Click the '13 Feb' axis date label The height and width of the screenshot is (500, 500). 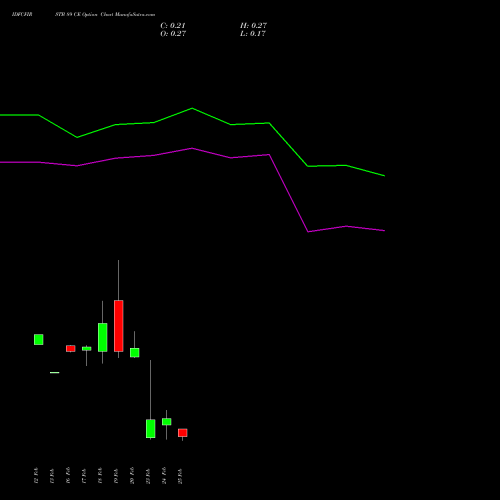52,476
